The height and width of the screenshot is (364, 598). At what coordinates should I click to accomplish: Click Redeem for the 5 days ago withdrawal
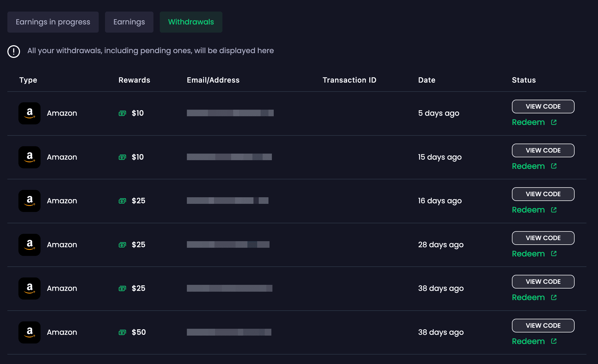[528, 122]
